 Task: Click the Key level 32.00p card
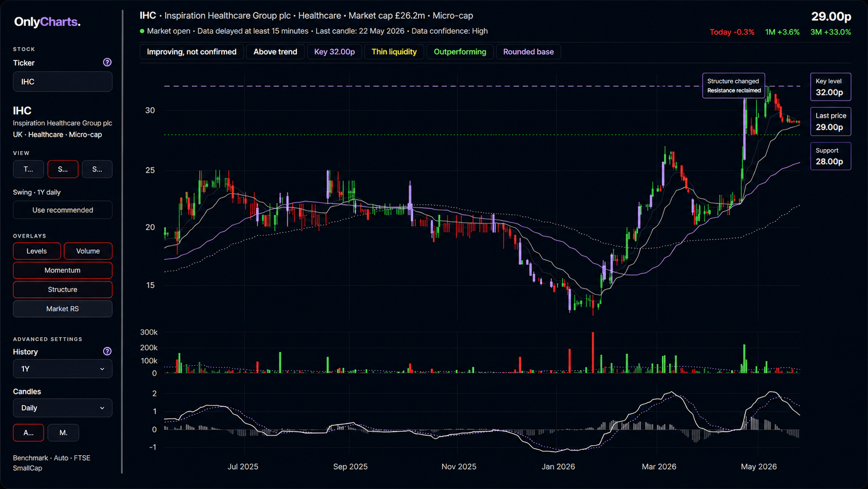(831, 87)
